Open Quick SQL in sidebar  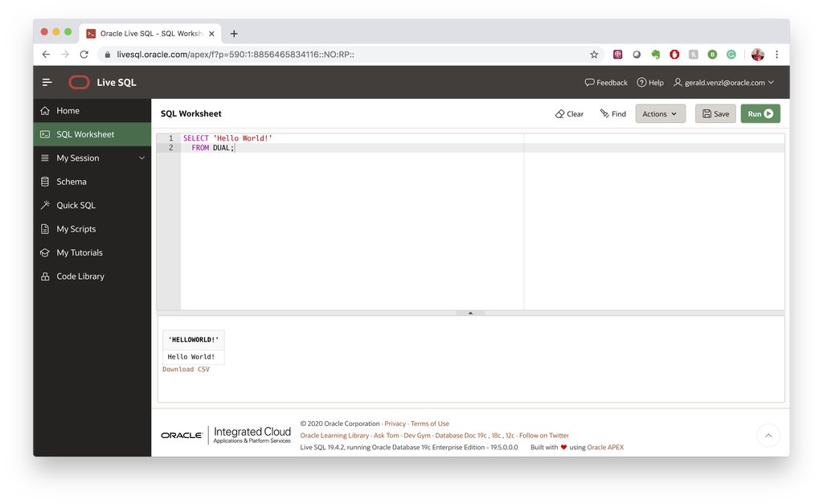coord(92,205)
